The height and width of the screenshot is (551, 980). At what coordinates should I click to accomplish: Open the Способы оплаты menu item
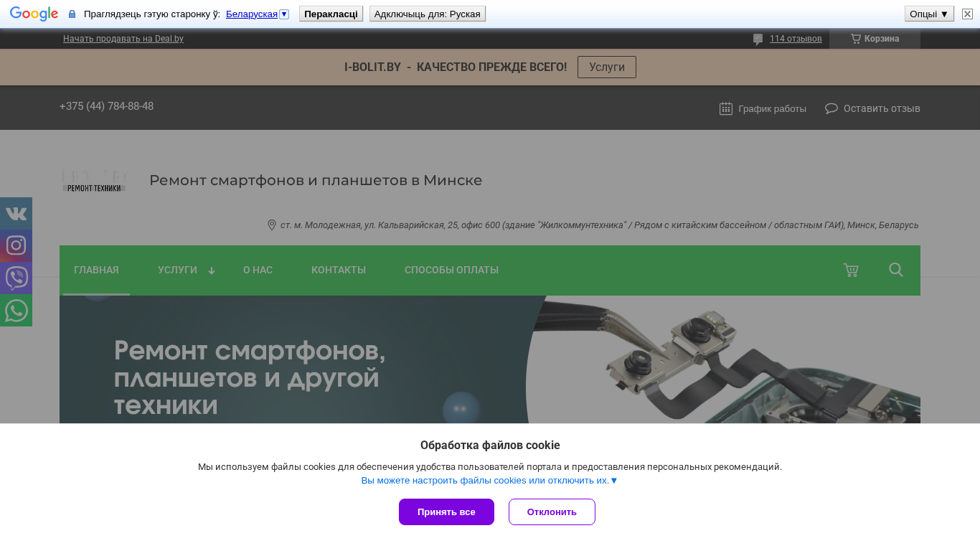coord(451,270)
